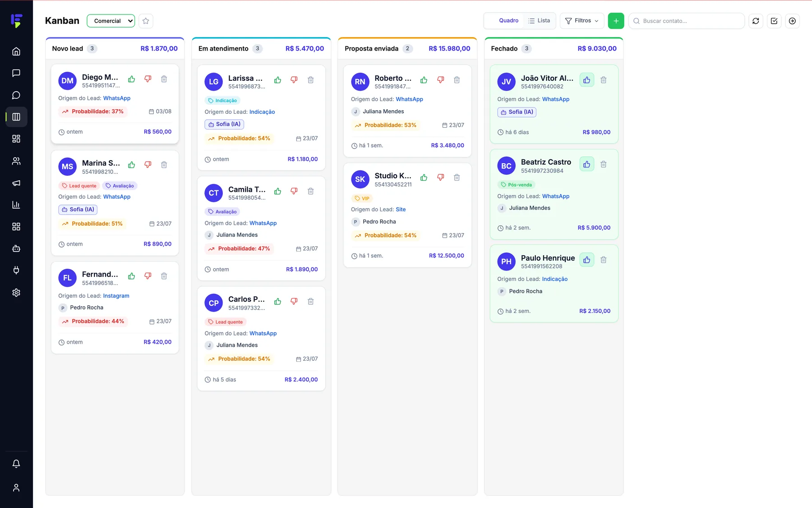Click Probabilidade: 37% on Diego card
This screenshot has height=508, width=812.
93,112
